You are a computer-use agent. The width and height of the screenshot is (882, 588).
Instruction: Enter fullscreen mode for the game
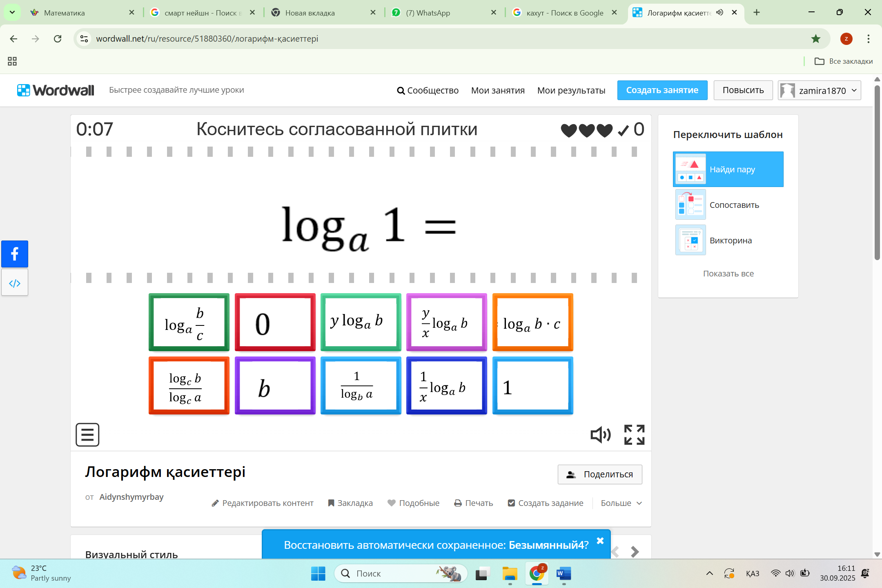point(634,435)
